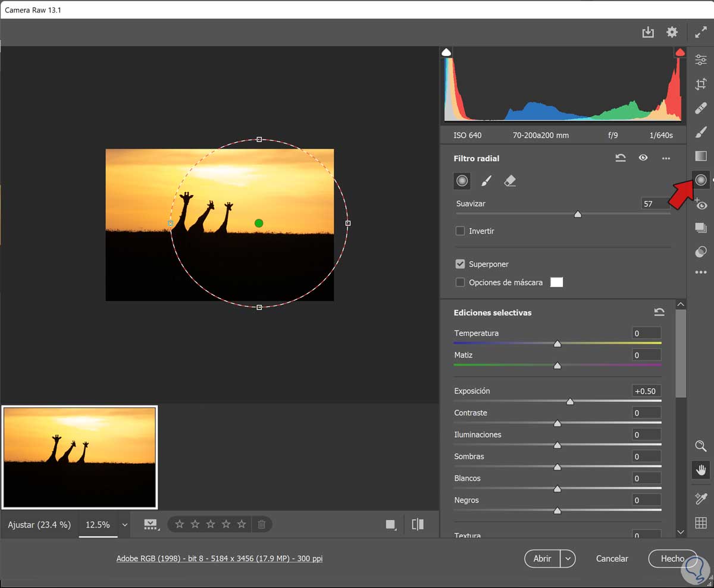Select the Graduated Filter tool
This screenshot has width=714, height=588.
(x=701, y=156)
